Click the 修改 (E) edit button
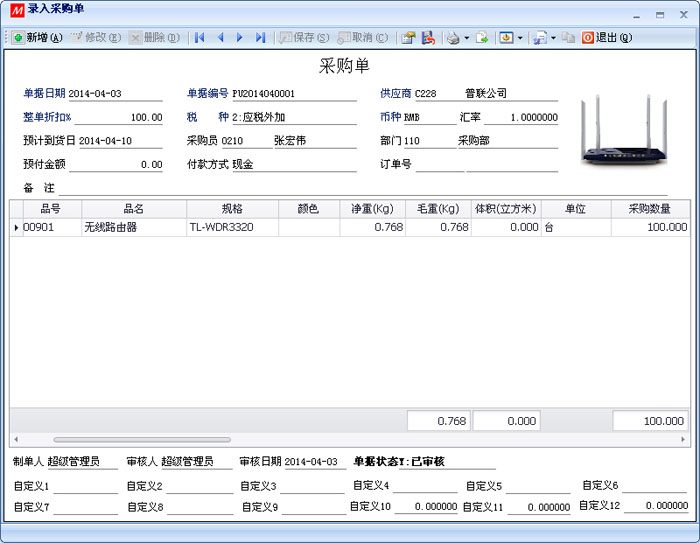 (x=96, y=38)
